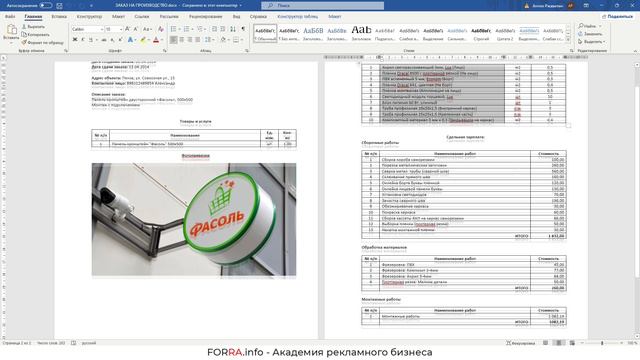Click the Фасоль sign image in document
Image resolution: width=640 pixels, height=360 pixels.
point(194,219)
